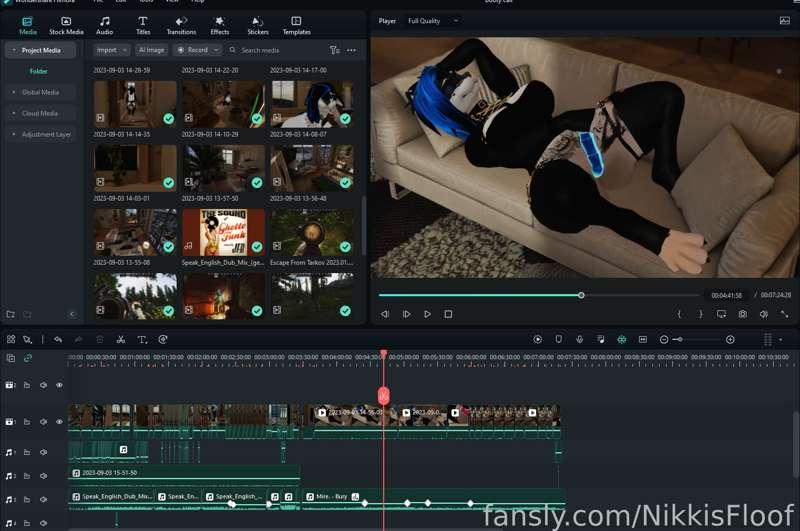This screenshot has height=531, width=800.
Task: Open the Stock Media tab
Action: coord(66,26)
